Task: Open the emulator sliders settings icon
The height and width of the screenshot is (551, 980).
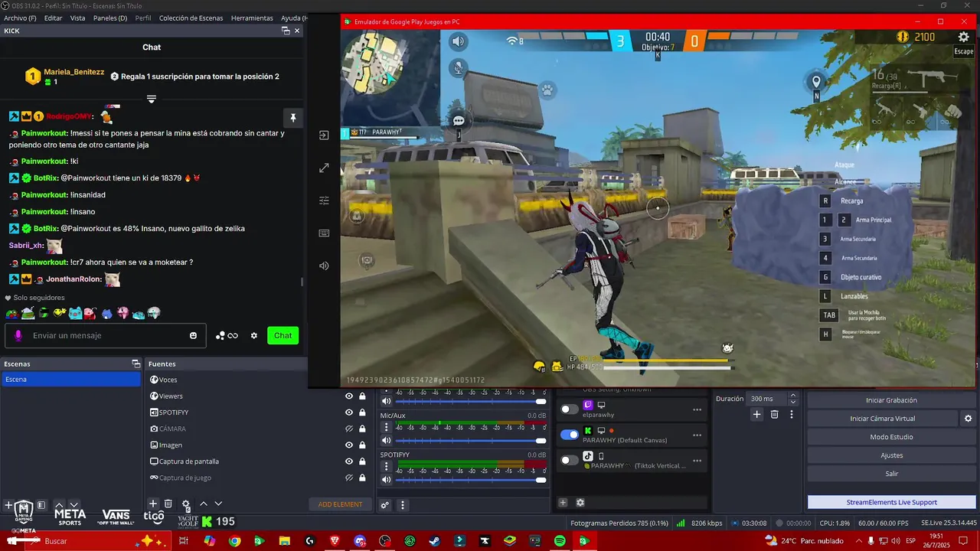Action: pos(324,201)
